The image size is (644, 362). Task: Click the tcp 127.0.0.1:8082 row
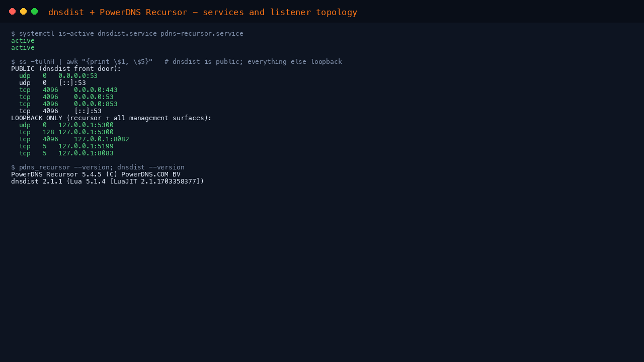click(x=74, y=139)
